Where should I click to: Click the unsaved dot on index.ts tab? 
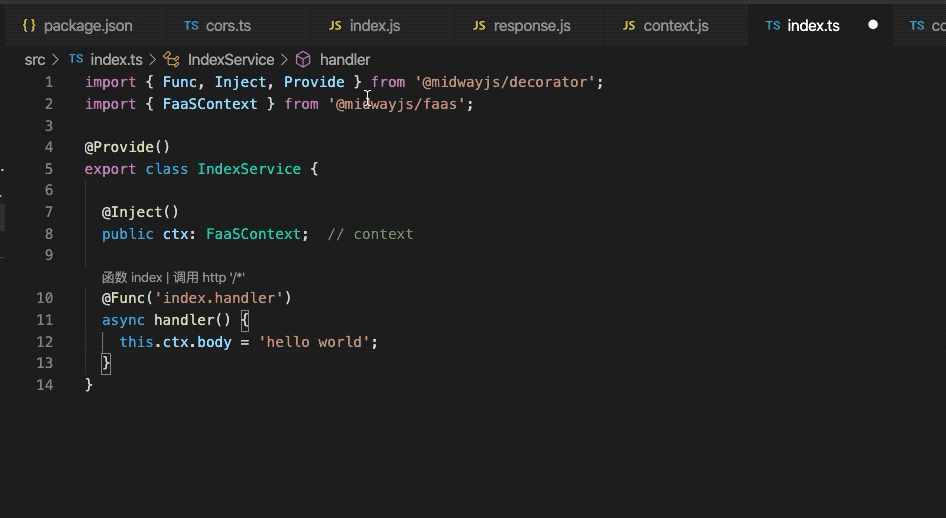point(873,25)
